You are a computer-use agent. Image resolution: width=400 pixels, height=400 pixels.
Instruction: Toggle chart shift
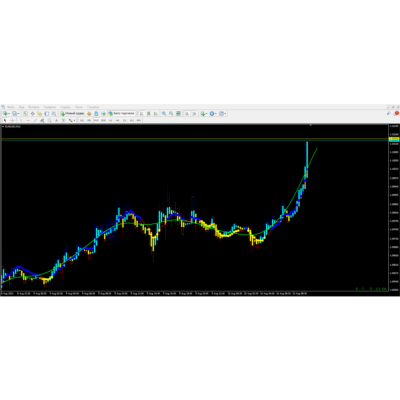pos(194,114)
